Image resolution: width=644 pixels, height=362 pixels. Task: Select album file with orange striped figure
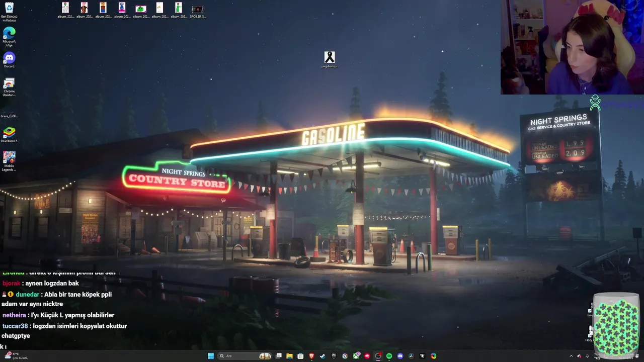tap(84, 10)
